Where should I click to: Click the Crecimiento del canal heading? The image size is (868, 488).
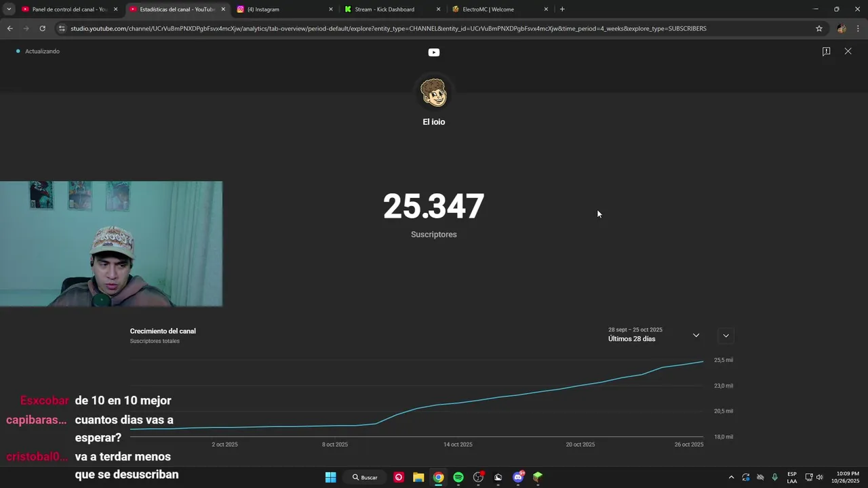tap(163, 331)
